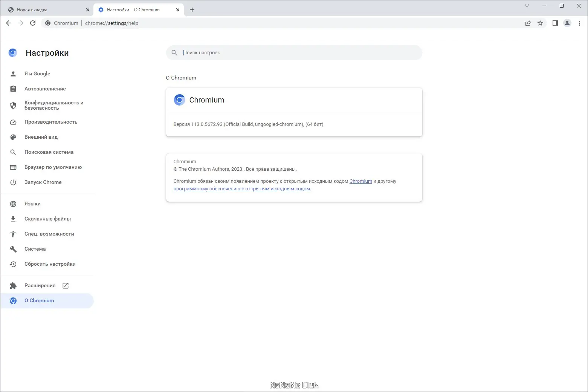Click the person icon beside 'Я и Google'

pyautogui.click(x=13, y=74)
